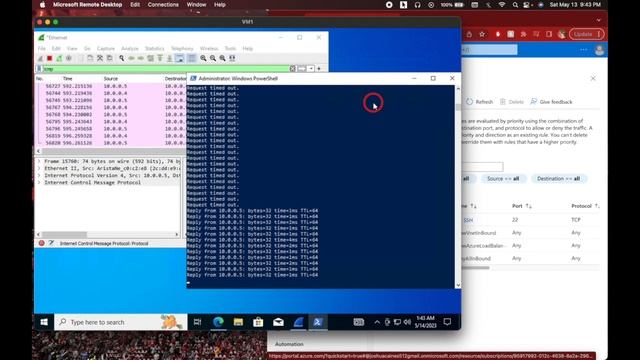Sort Azure rules by Protocol column

[585, 206]
